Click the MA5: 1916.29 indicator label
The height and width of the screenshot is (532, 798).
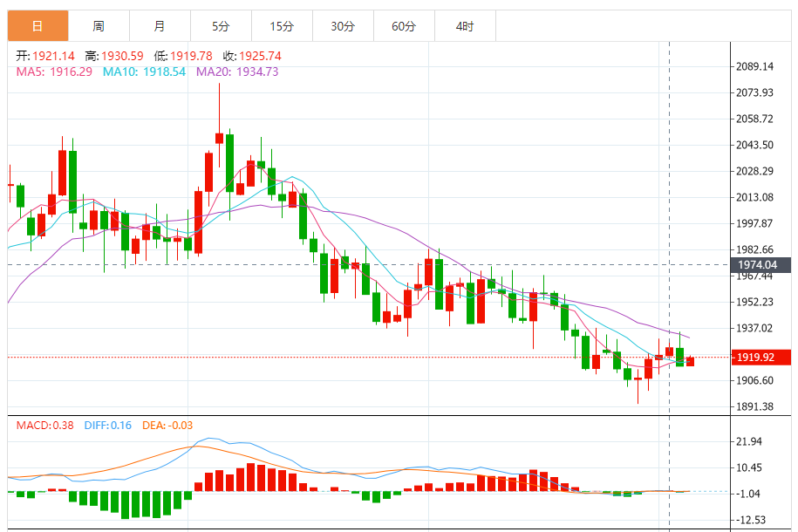click(54, 72)
